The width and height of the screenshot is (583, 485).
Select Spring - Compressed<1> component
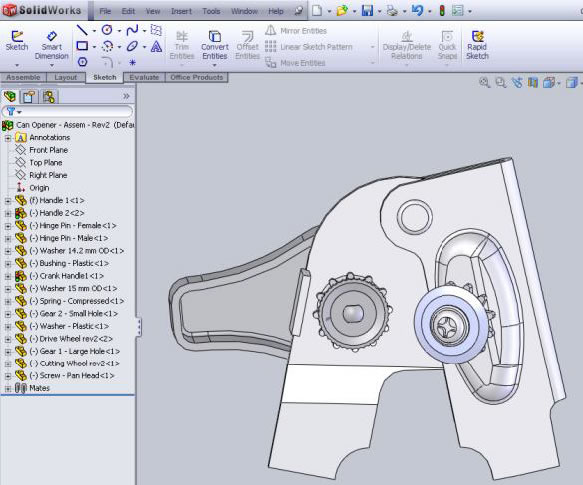[x=69, y=301]
